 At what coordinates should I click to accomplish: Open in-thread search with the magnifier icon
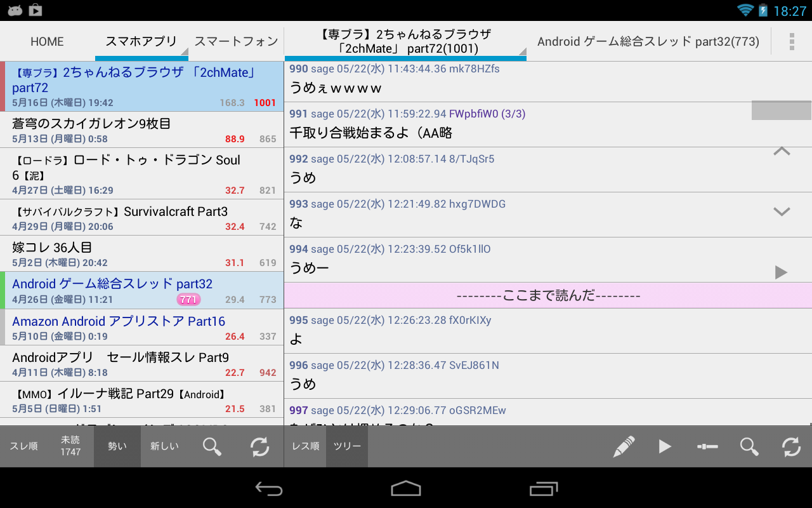click(749, 446)
